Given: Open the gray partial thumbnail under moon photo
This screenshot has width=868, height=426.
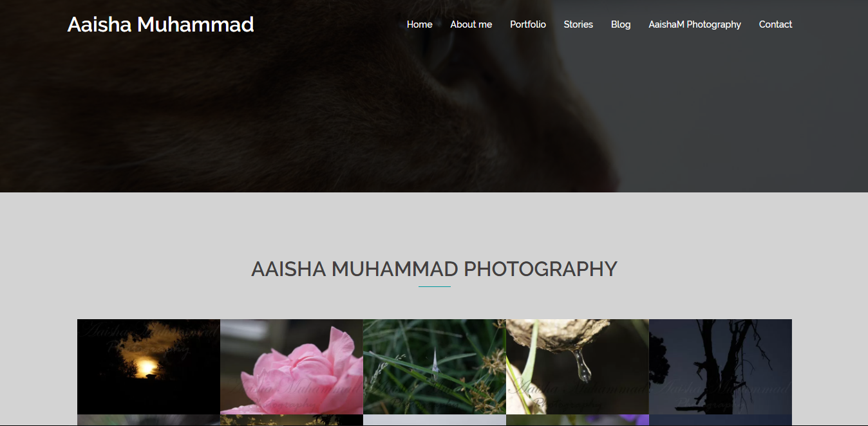Looking at the screenshot, I should [x=149, y=420].
